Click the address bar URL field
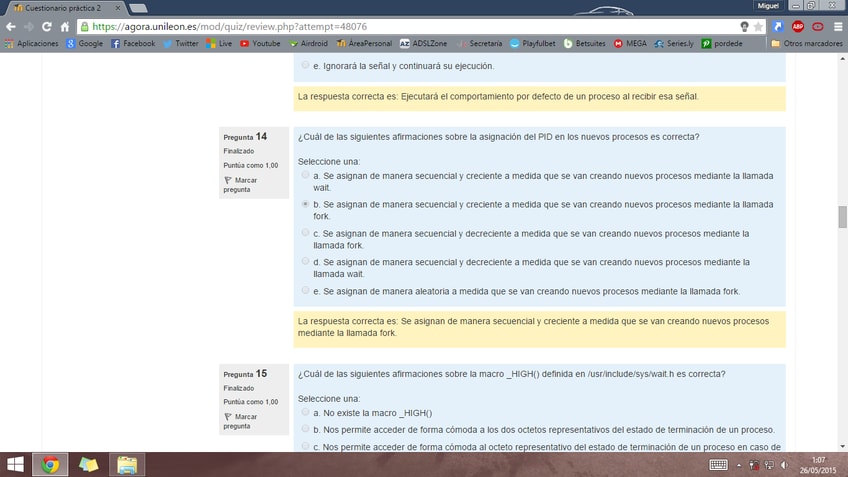Image resolution: width=848 pixels, height=477 pixels. click(x=400, y=27)
